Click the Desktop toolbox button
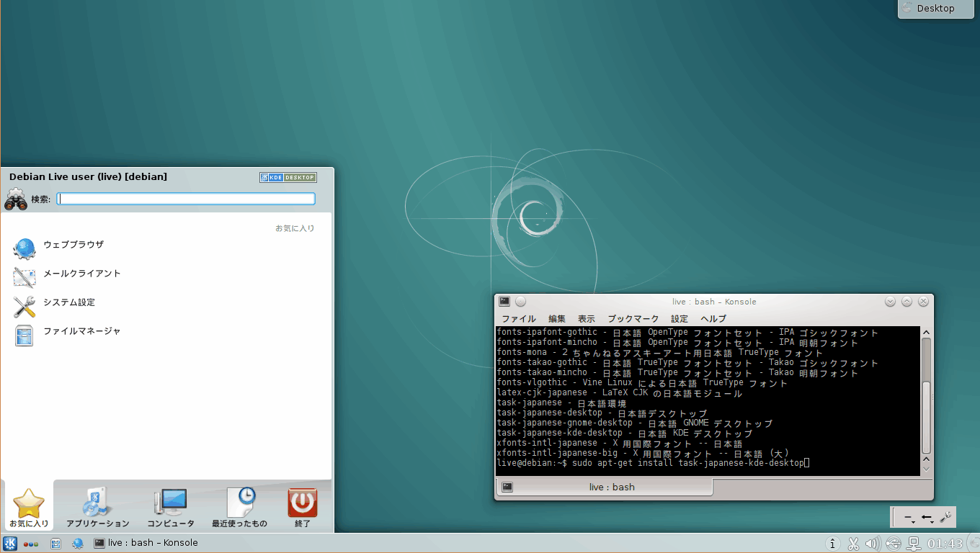 point(936,9)
